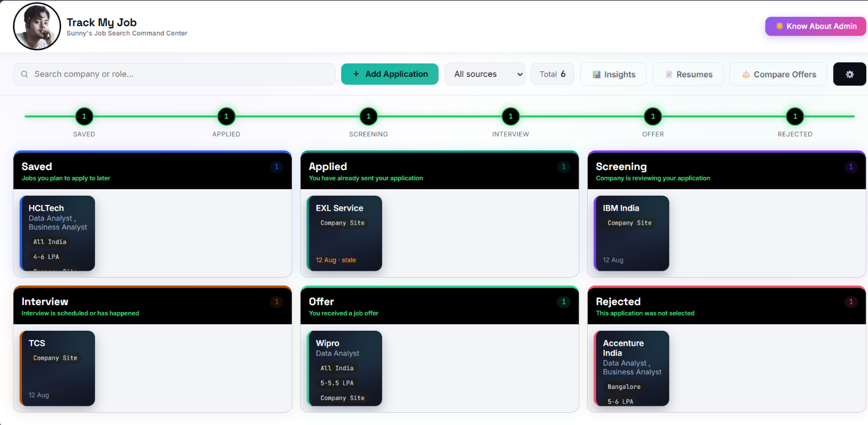Click the Offer column header title
868x425 pixels.
(321, 302)
